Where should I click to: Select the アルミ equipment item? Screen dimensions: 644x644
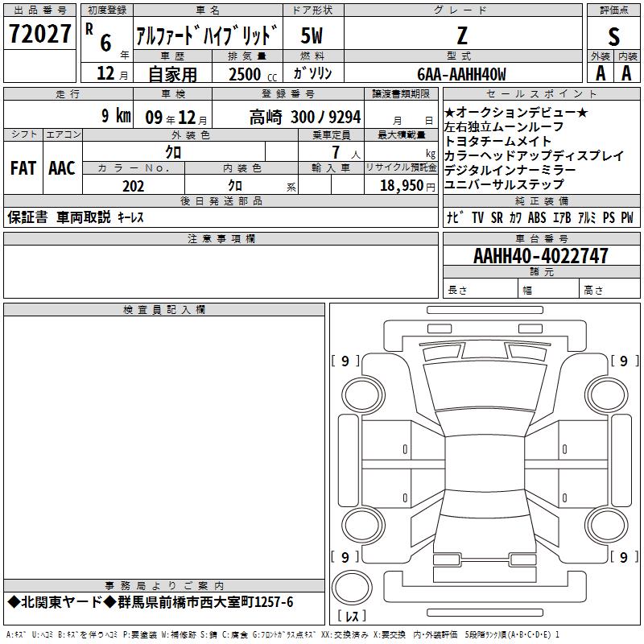pos(587,217)
